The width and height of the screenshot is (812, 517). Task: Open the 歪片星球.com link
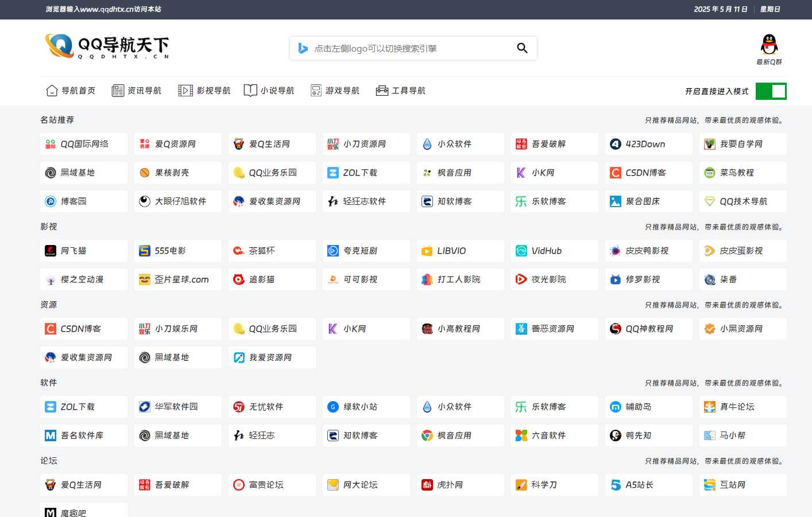pos(178,279)
